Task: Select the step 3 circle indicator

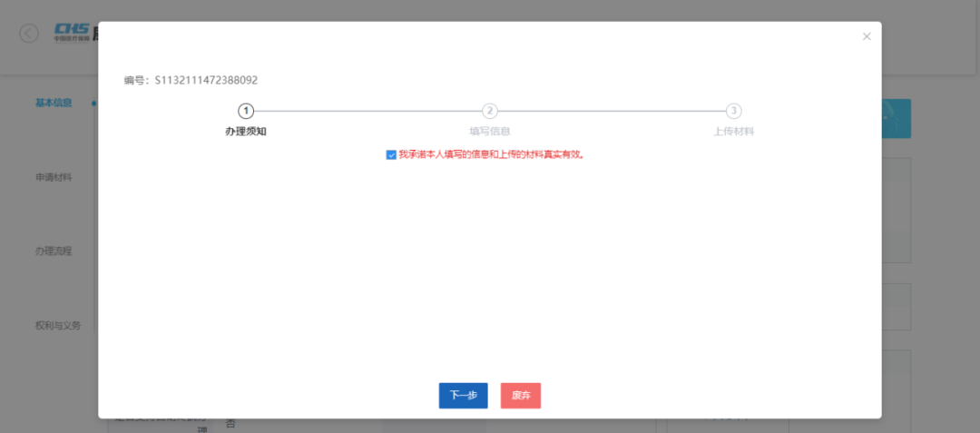Action: tap(733, 111)
